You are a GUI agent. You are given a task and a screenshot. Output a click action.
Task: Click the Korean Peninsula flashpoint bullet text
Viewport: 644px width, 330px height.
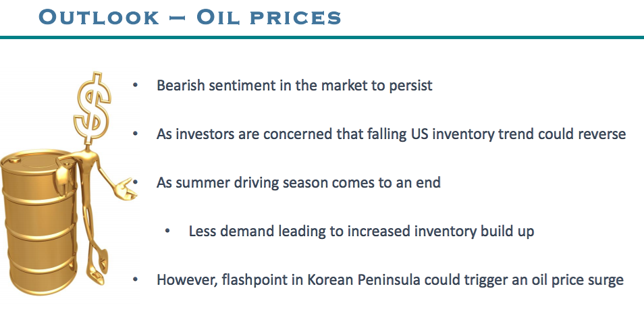pyautogui.click(x=390, y=279)
